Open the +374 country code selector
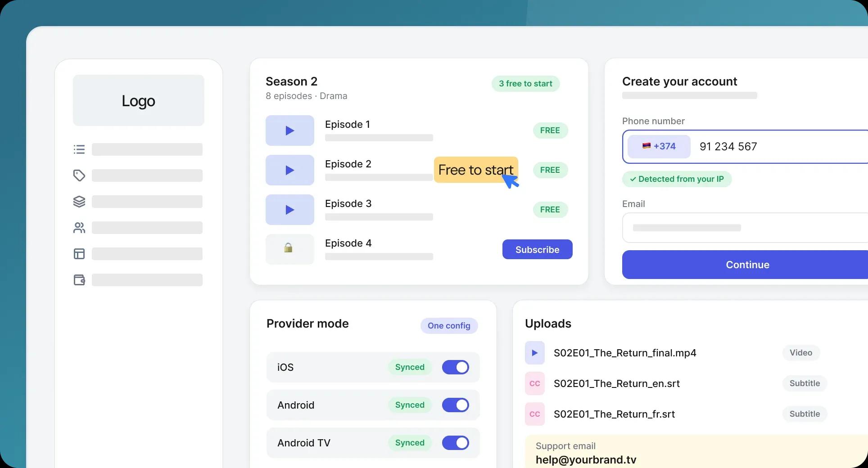868x468 pixels. tap(659, 147)
